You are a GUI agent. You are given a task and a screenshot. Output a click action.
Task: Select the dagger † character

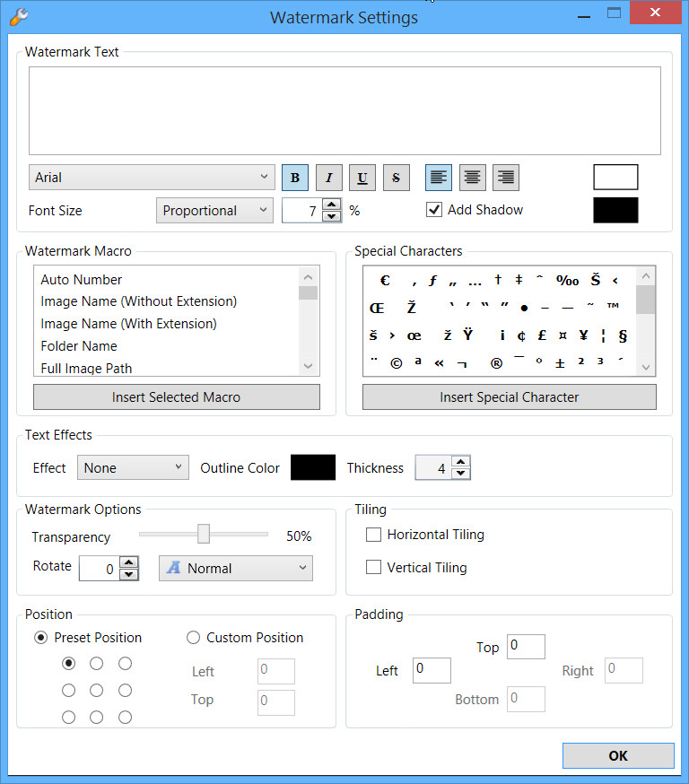[x=498, y=280]
